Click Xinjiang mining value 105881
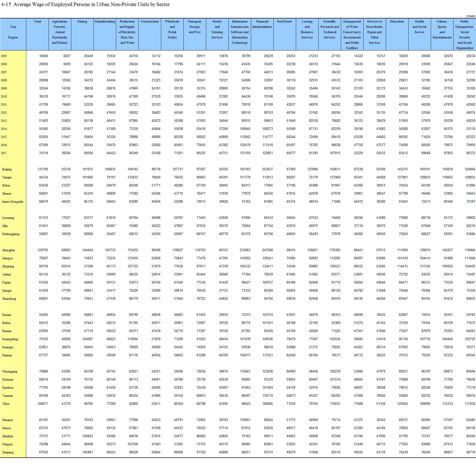 [88, 452]
